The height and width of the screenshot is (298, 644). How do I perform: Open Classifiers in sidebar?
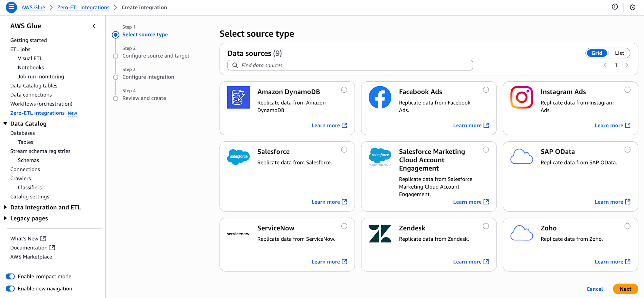(x=30, y=187)
